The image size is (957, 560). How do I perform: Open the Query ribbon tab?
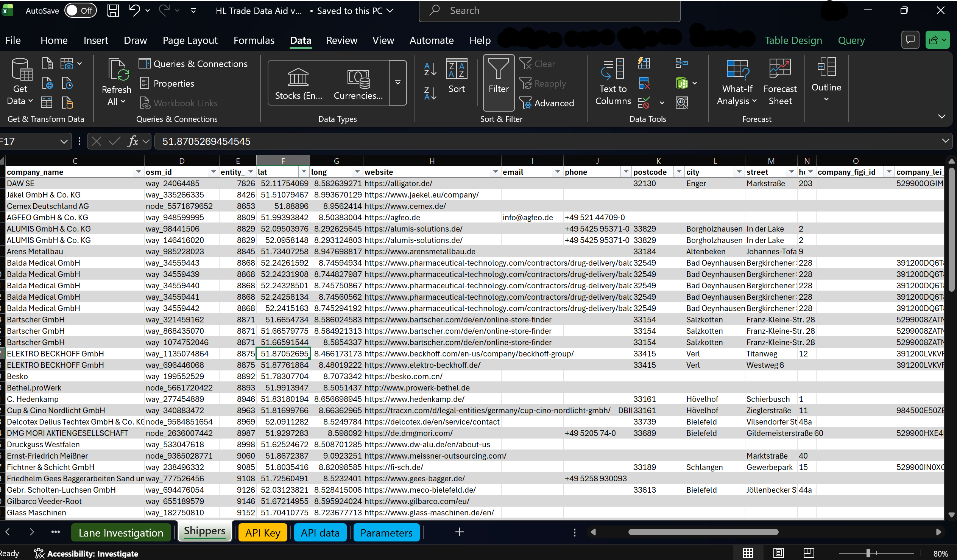click(851, 40)
